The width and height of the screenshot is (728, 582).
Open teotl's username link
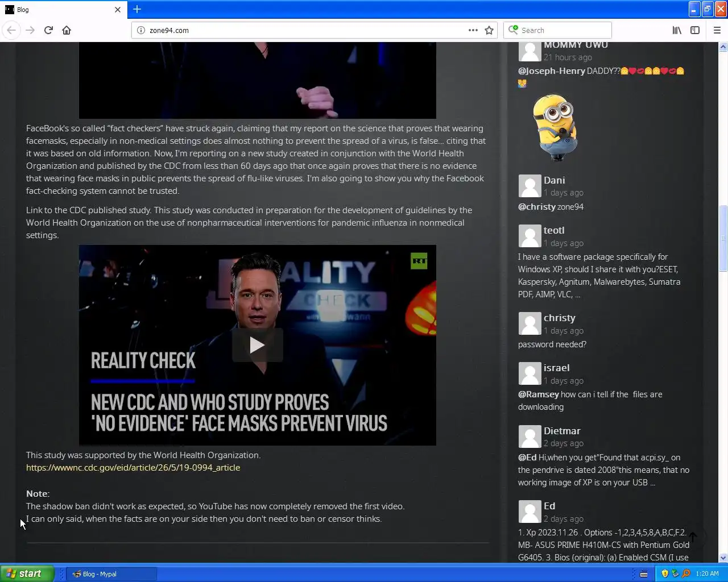click(x=554, y=230)
